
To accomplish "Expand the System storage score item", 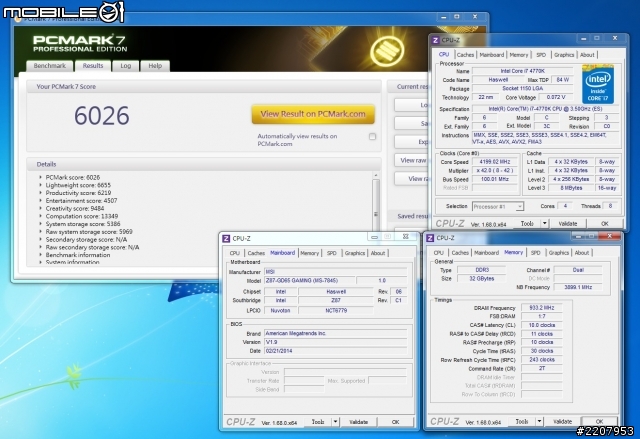I will (x=40, y=224).
